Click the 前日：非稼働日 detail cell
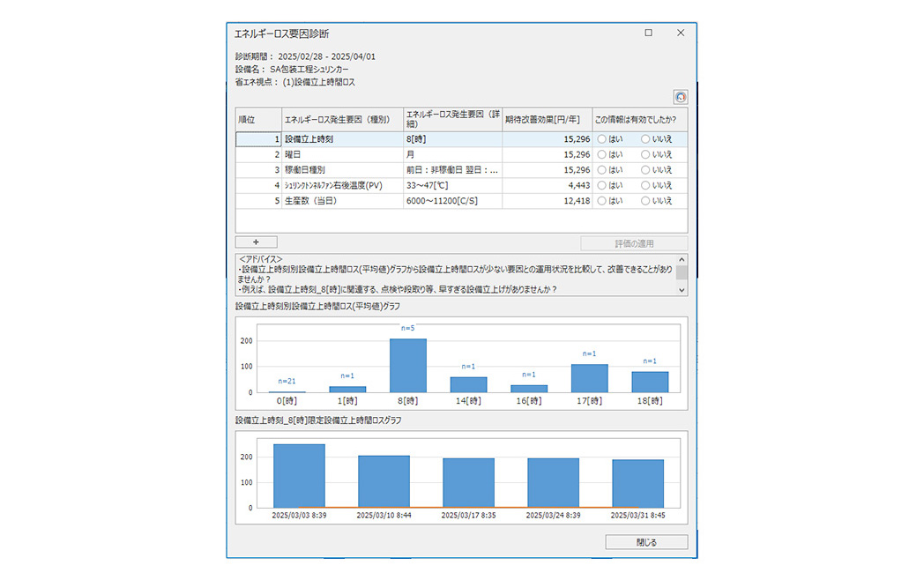Image resolution: width=924 pixels, height=580 pixels. pyautogui.click(x=452, y=170)
